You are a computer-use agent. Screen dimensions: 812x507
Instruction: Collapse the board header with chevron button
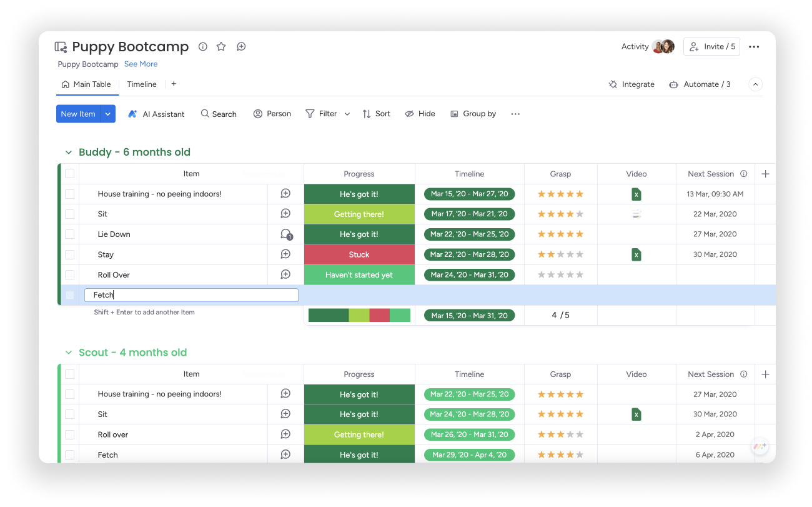[755, 84]
